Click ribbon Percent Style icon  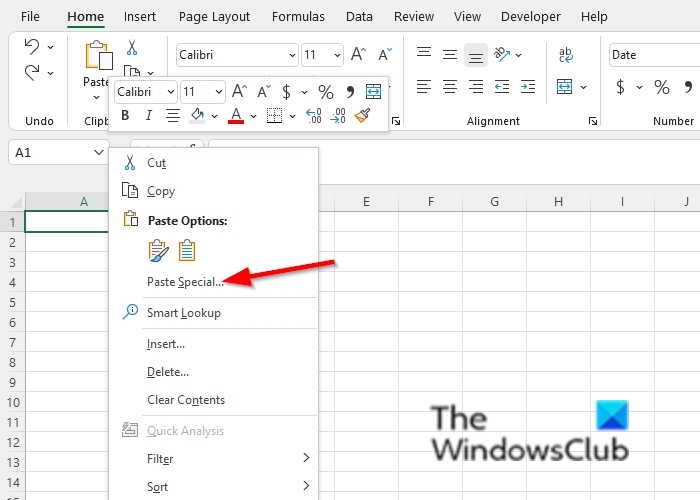(662, 87)
